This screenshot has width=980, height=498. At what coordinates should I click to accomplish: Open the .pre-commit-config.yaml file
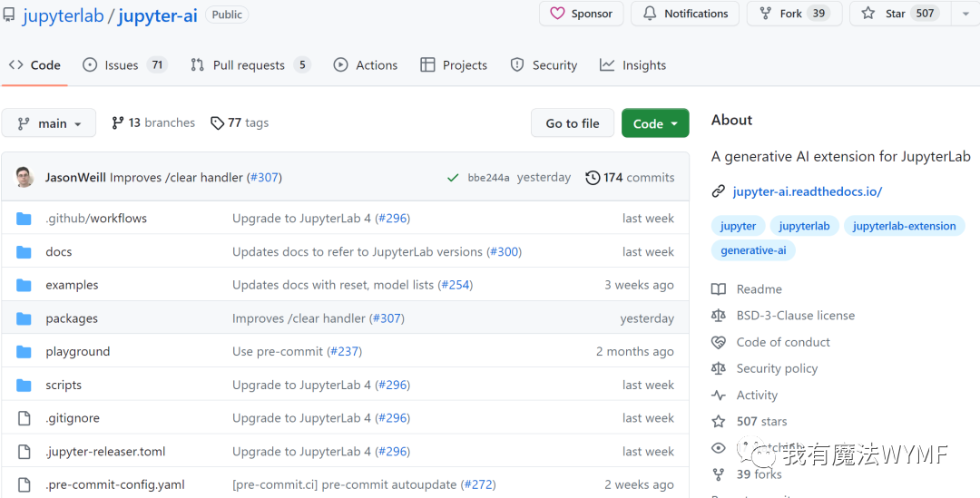point(115,484)
